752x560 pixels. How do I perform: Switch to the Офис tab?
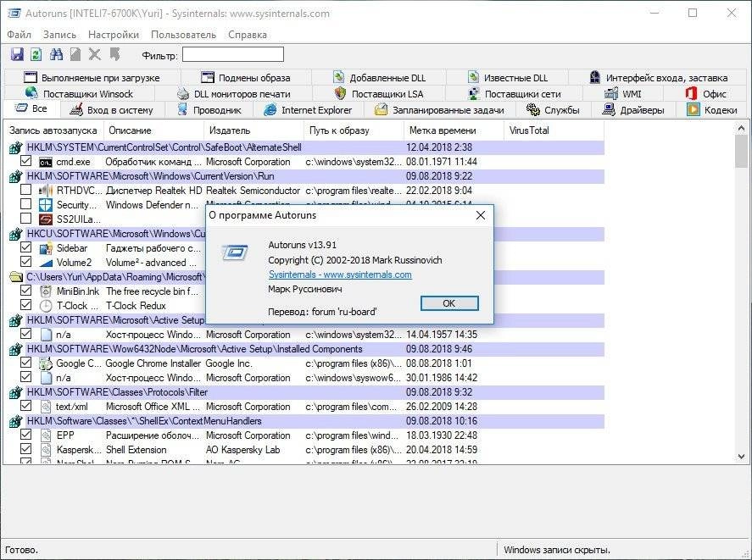(x=705, y=94)
